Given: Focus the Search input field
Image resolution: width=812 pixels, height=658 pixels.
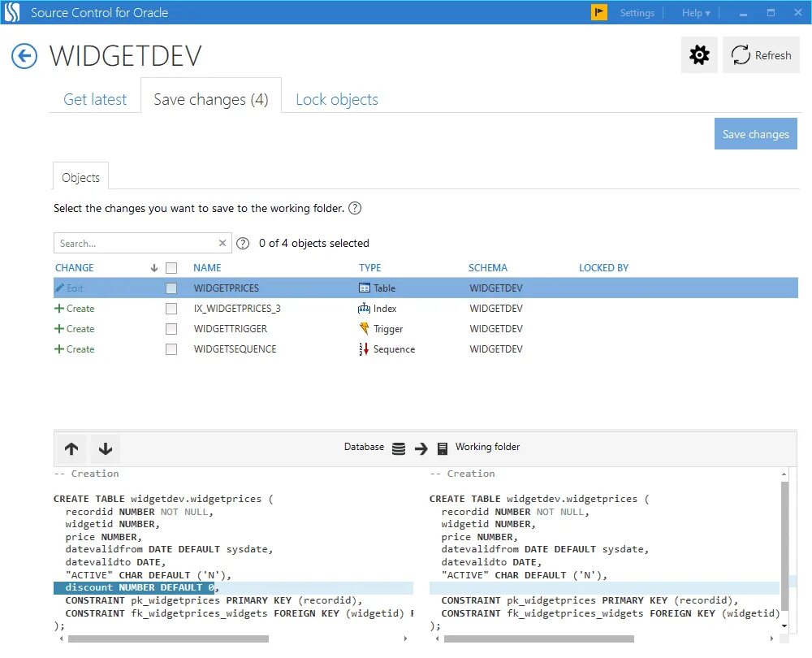Looking at the screenshot, I should coord(136,243).
